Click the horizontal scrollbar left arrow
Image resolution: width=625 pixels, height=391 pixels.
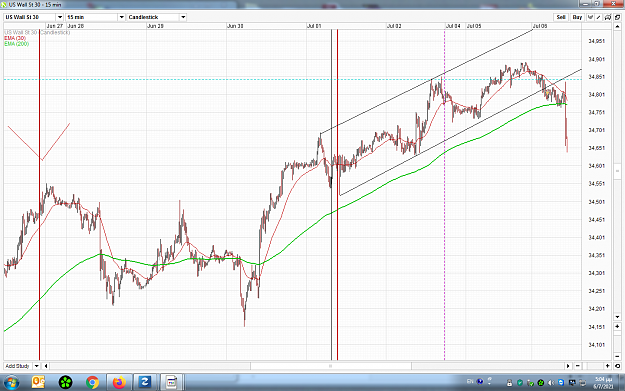pyautogui.click(x=46, y=366)
